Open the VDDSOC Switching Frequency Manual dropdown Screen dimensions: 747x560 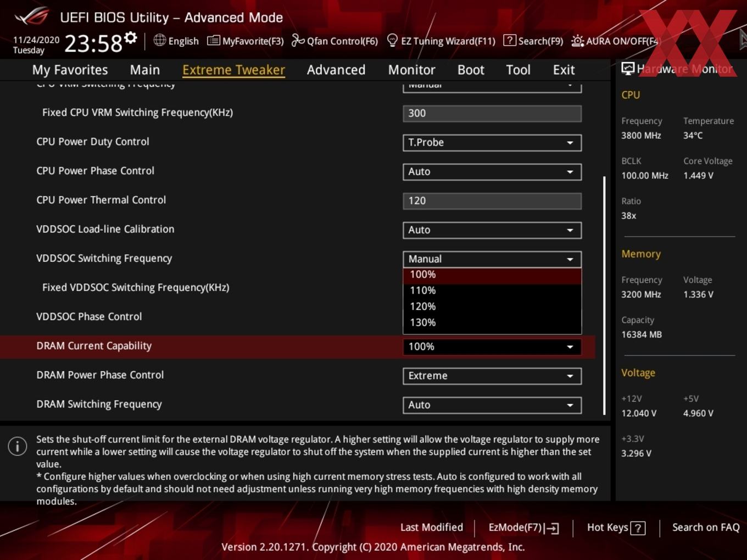pos(492,259)
